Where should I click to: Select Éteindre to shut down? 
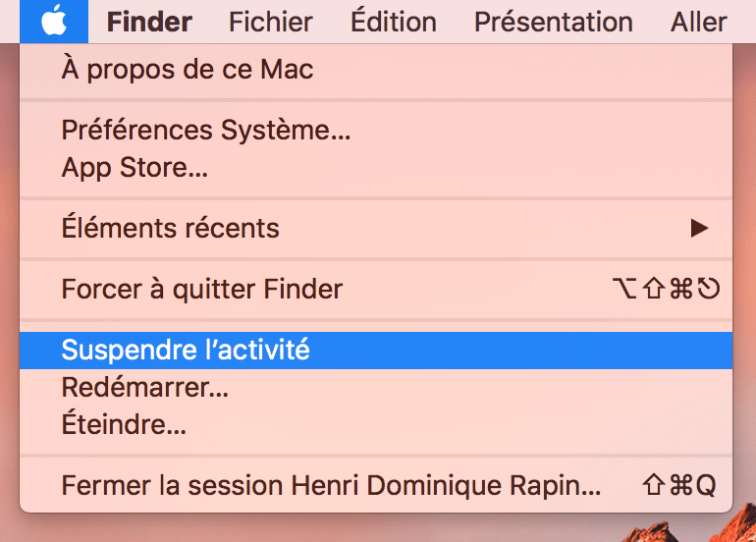click(x=124, y=424)
